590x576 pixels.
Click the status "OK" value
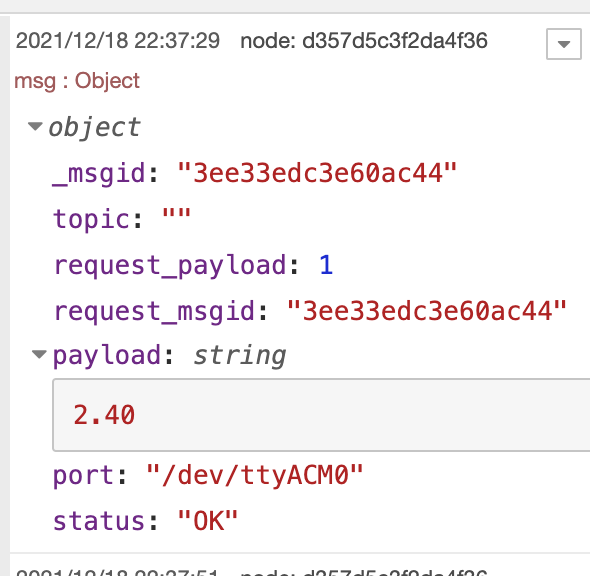coord(207,521)
